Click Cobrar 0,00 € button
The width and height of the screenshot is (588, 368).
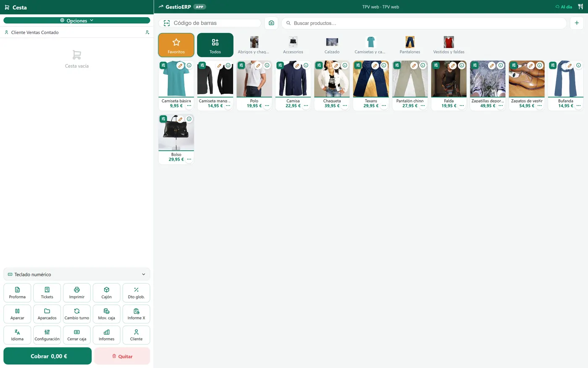click(47, 356)
